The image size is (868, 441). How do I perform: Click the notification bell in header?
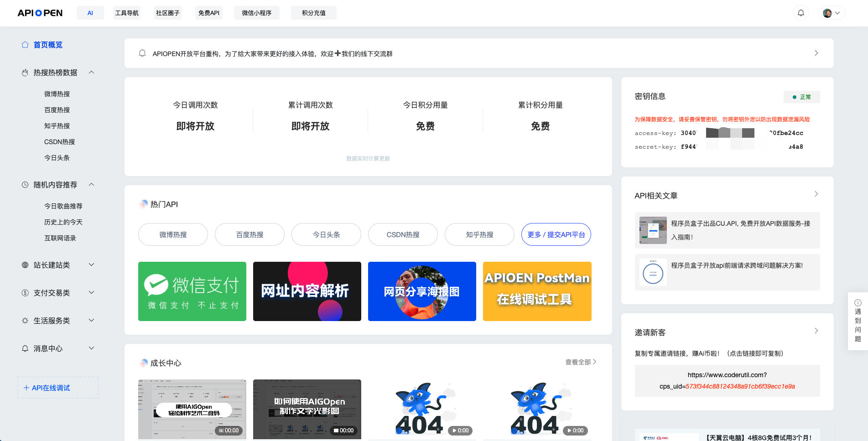(x=800, y=13)
